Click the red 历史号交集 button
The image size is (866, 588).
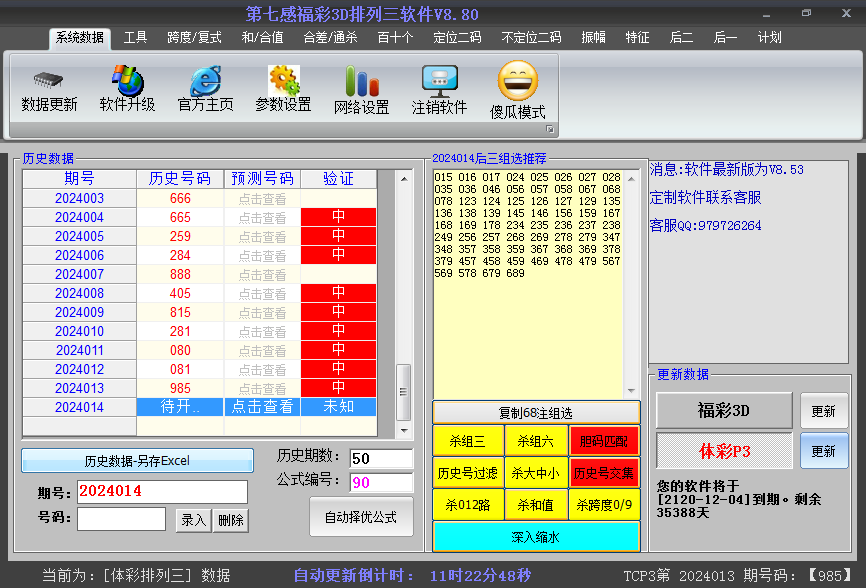click(604, 473)
